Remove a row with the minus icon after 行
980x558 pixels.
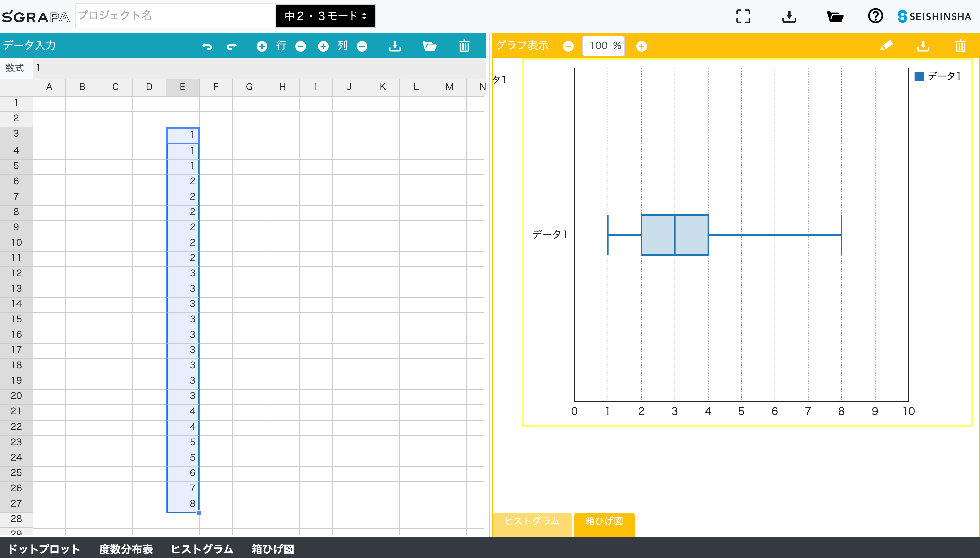pyautogui.click(x=301, y=46)
